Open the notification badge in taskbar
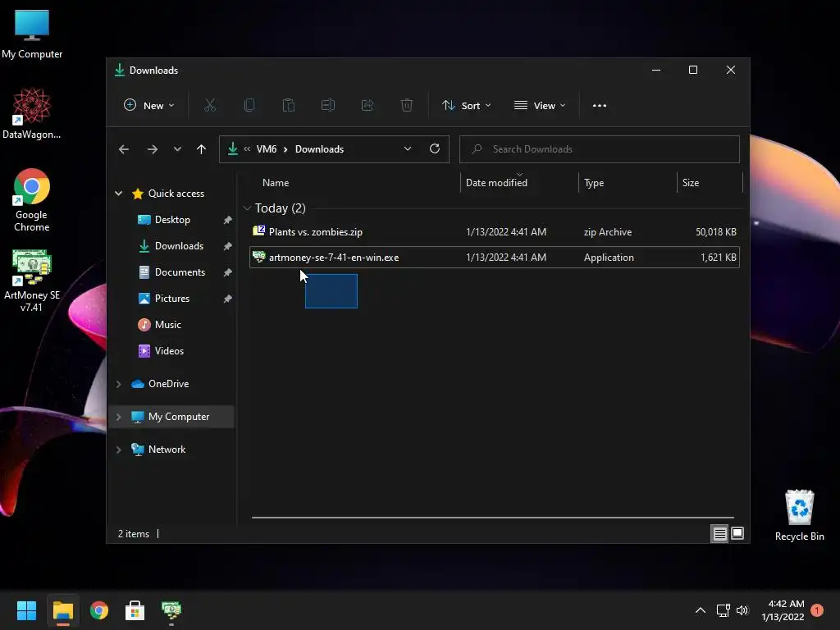The image size is (840, 630). 817,610
